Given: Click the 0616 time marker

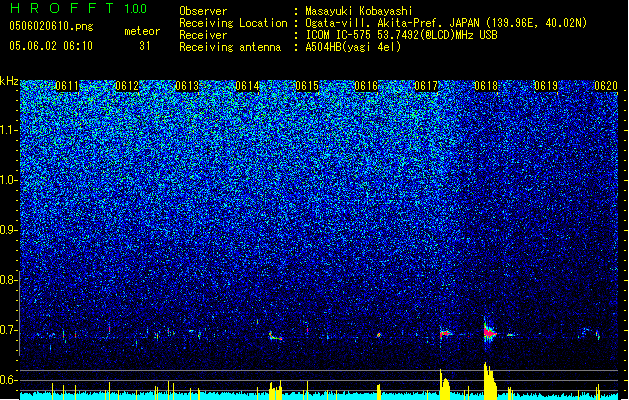Looking at the screenshot, I should 366,86.
